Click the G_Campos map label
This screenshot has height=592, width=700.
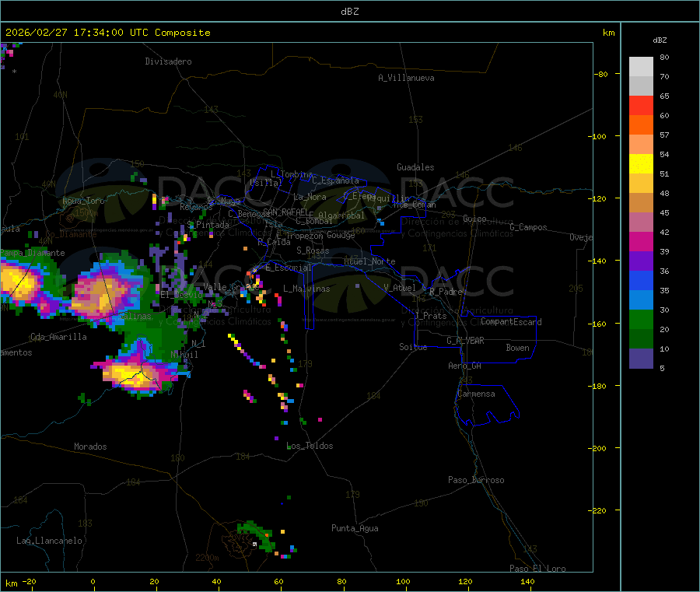[529, 227]
